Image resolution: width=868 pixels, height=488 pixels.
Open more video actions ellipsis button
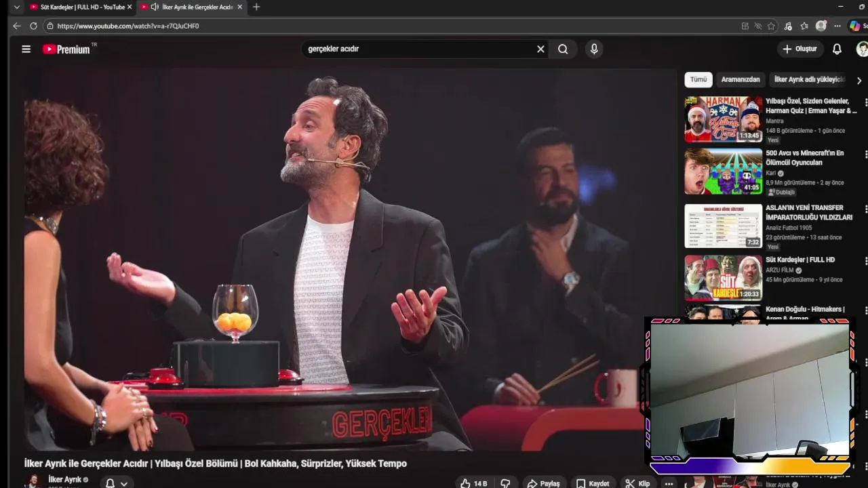[669, 483]
